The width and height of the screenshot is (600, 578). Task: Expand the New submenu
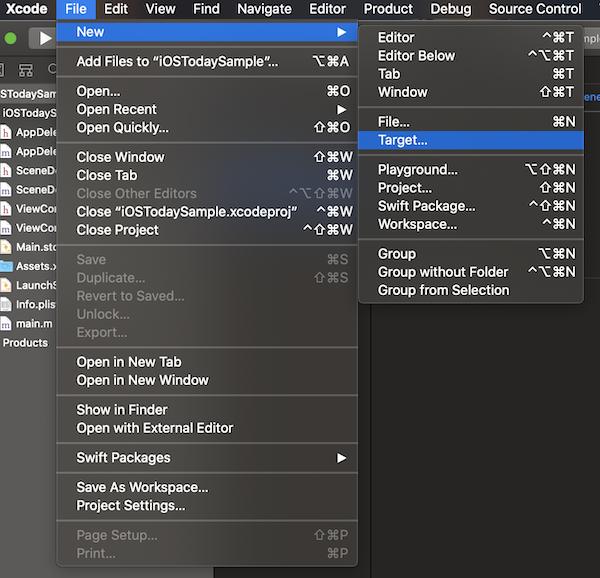tap(207, 32)
